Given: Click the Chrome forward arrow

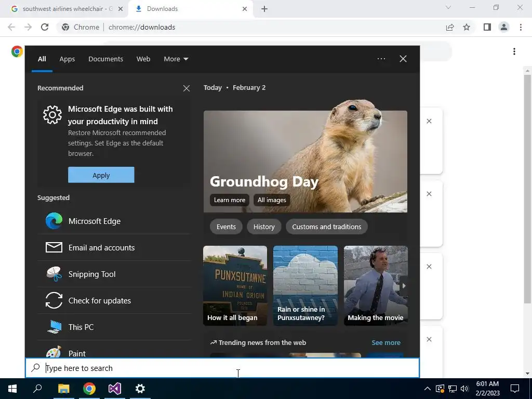Looking at the screenshot, I should (28, 27).
